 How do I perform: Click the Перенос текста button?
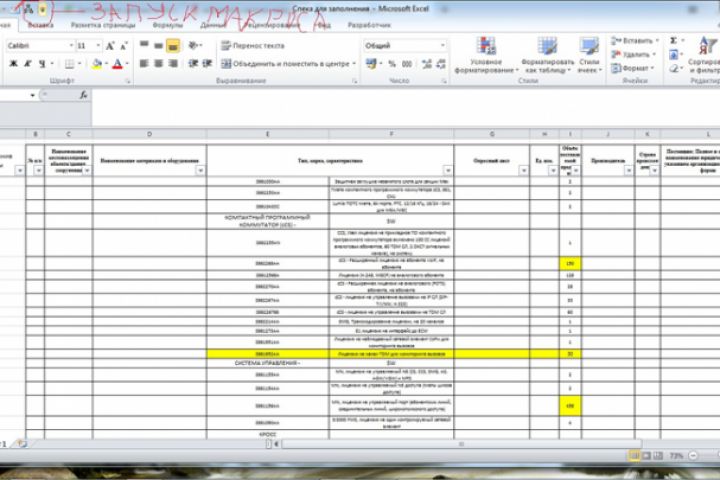click(x=253, y=45)
